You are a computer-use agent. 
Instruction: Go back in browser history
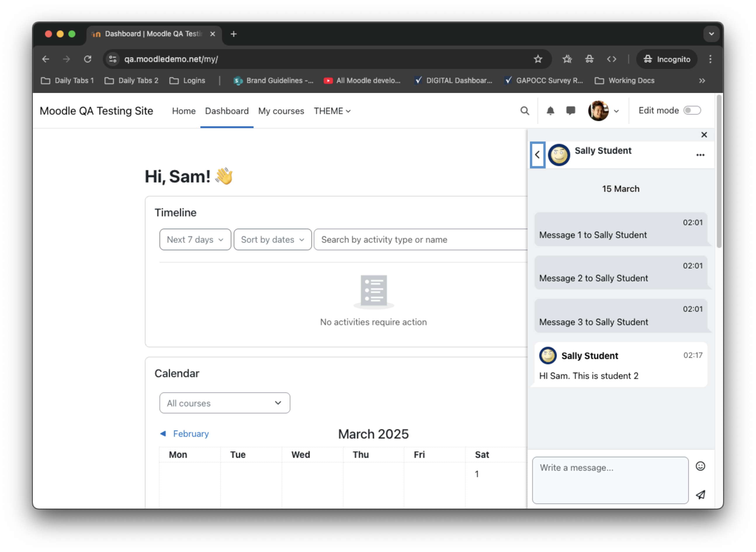pyautogui.click(x=46, y=59)
